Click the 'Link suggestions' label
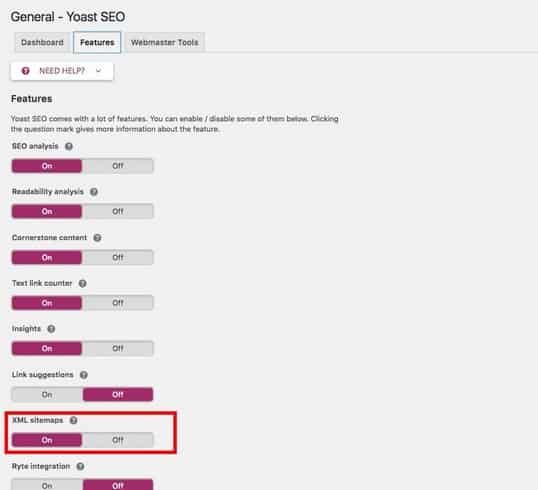 click(43, 375)
